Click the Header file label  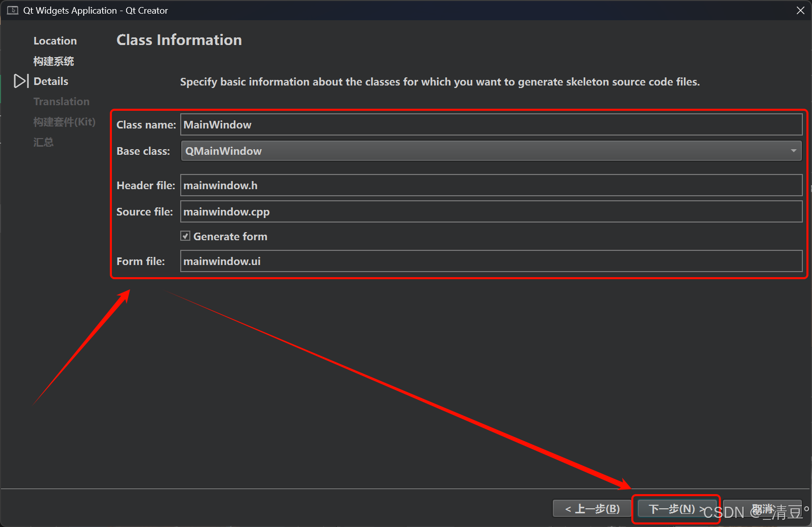coord(146,185)
